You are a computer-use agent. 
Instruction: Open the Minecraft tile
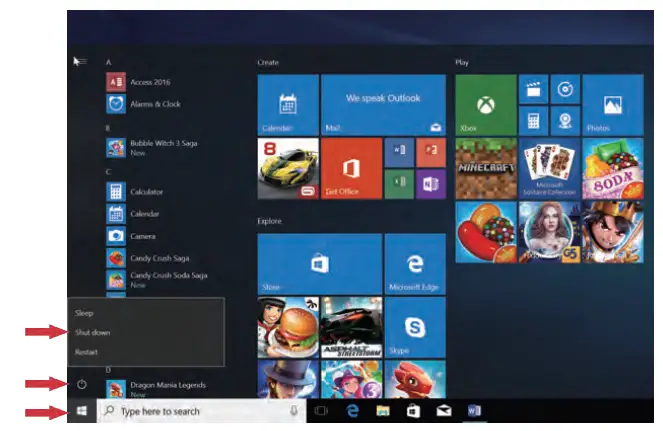486,168
